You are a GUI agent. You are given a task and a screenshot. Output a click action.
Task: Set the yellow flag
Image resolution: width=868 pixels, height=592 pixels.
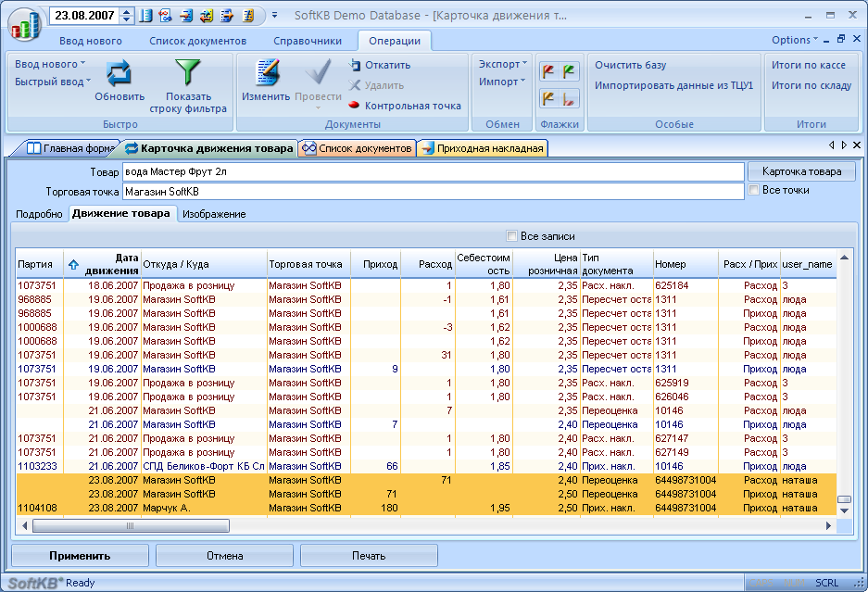548,98
